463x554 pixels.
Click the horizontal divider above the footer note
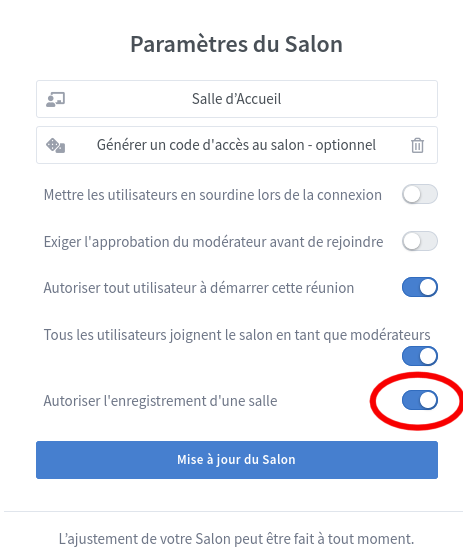click(233, 511)
